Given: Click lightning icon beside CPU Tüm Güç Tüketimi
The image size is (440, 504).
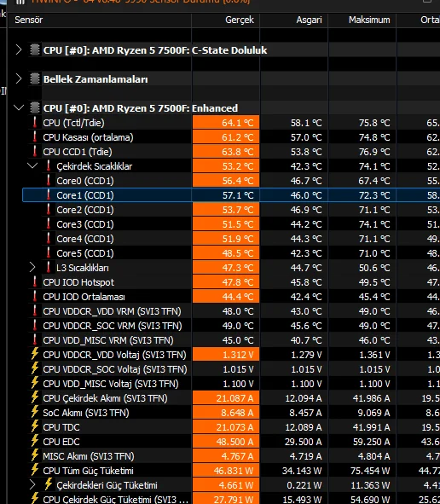Looking at the screenshot, I should (35, 470).
